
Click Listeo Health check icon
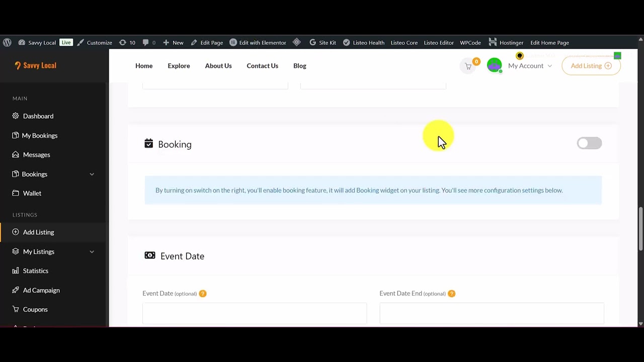click(x=347, y=43)
